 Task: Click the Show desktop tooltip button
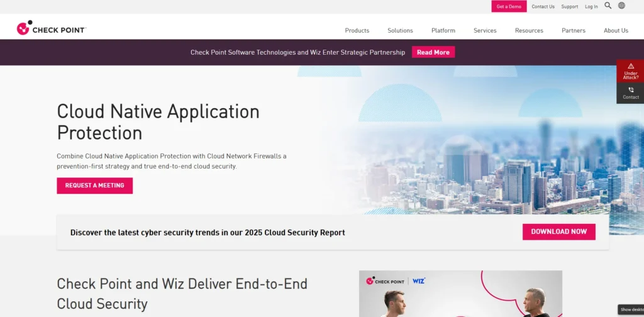(x=631, y=309)
